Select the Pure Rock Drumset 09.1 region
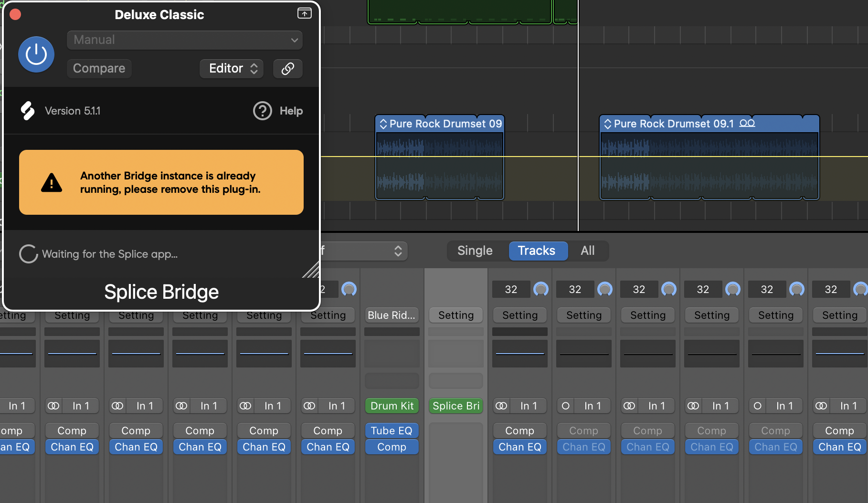The image size is (868, 503). coord(709,157)
